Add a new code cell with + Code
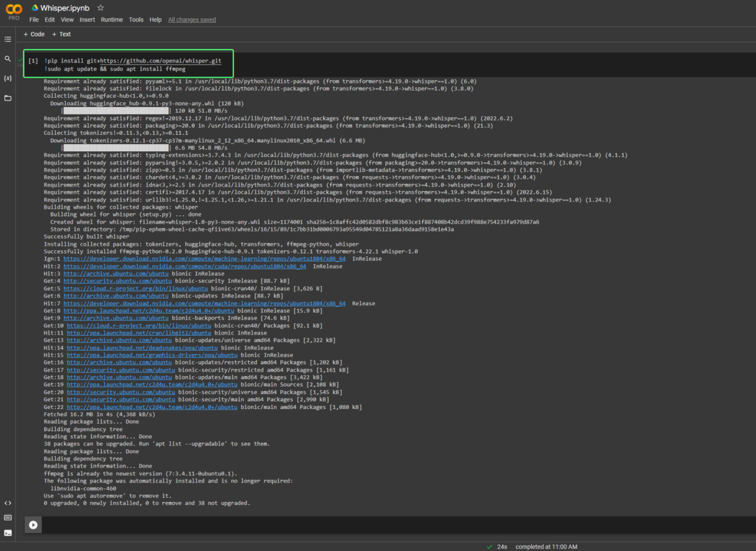The image size is (756, 551). pyautogui.click(x=34, y=34)
